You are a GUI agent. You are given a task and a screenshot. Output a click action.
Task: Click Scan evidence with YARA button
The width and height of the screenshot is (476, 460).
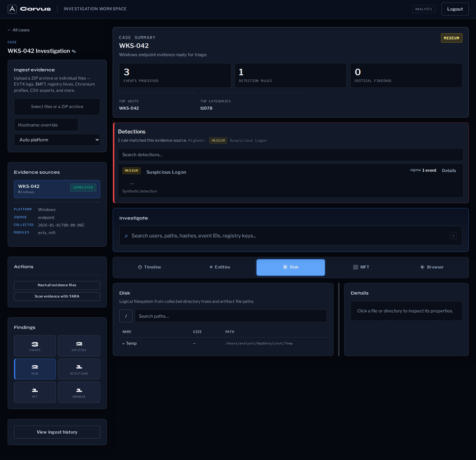coord(57,297)
